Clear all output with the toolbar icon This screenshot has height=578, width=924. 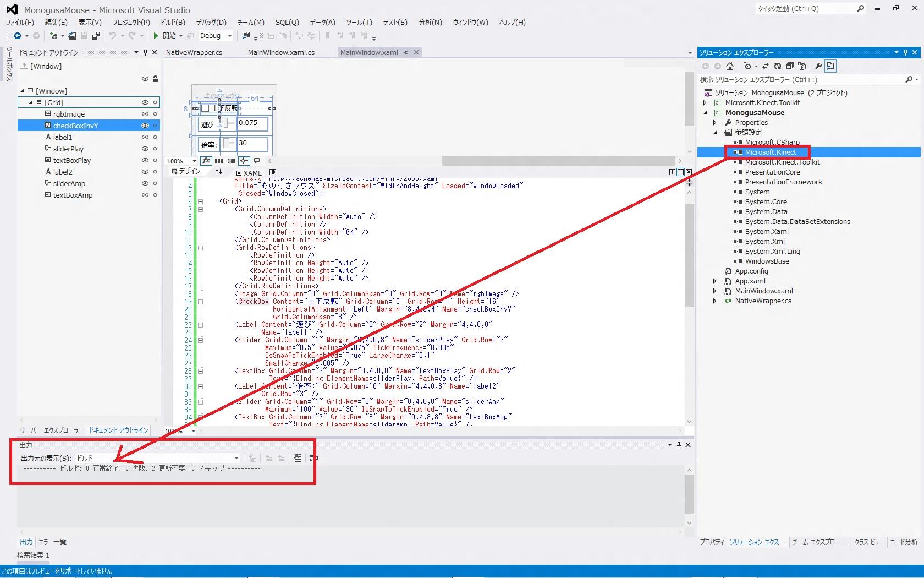point(298,458)
